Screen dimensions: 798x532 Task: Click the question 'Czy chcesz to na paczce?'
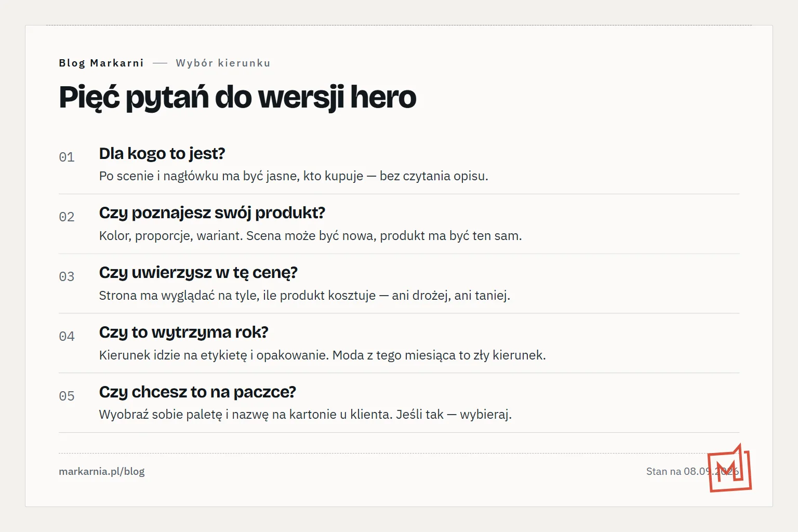pos(197,392)
